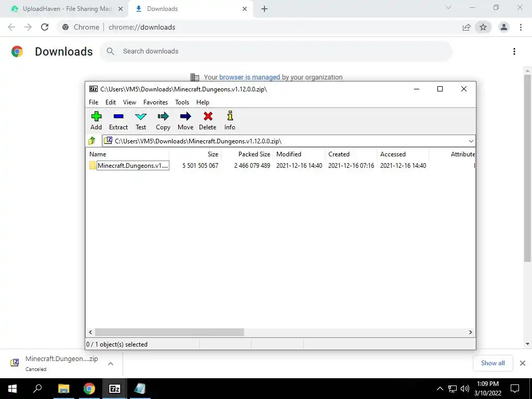Open the Favorites menu
This screenshot has height=399, width=532.
(x=155, y=102)
